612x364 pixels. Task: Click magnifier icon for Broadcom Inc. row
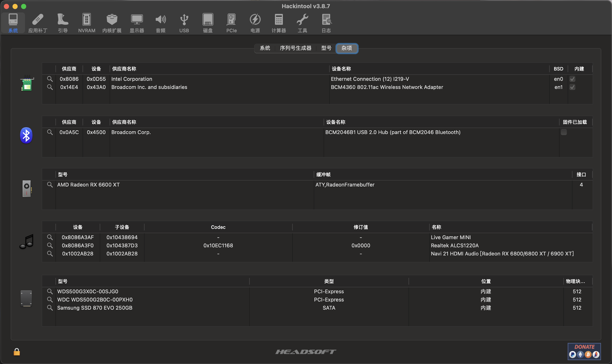tap(50, 87)
